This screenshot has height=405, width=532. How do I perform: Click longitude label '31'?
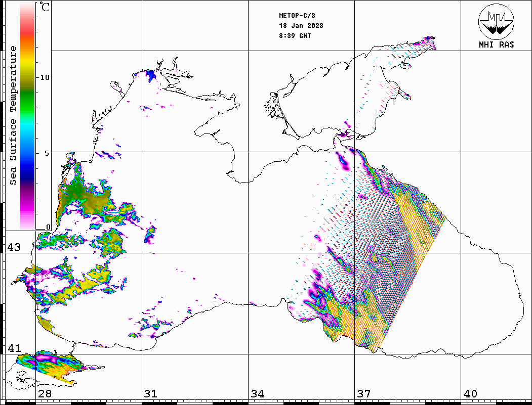coord(151,393)
